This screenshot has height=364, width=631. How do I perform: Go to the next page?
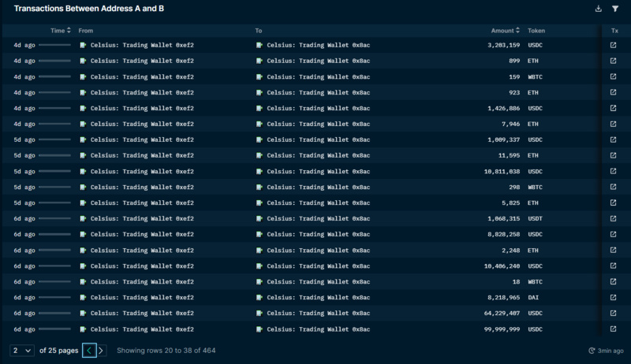pos(101,350)
